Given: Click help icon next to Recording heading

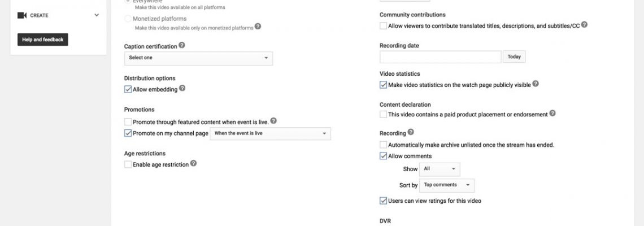Looking at the screenshot, I should pyautogui.click(x=411, y=133).
